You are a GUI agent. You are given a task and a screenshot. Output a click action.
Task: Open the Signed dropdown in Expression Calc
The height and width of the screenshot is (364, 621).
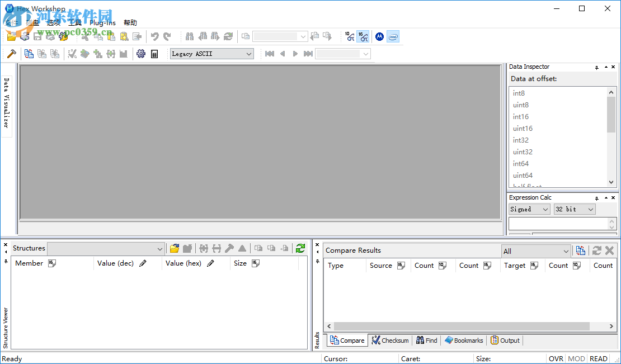click(x=529, y=209)
